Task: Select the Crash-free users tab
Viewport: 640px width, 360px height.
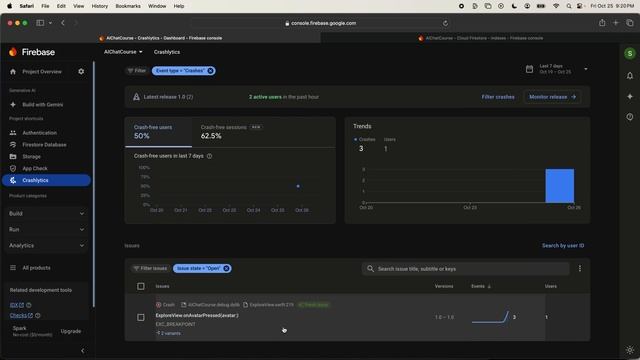Action: pos(158,132)
